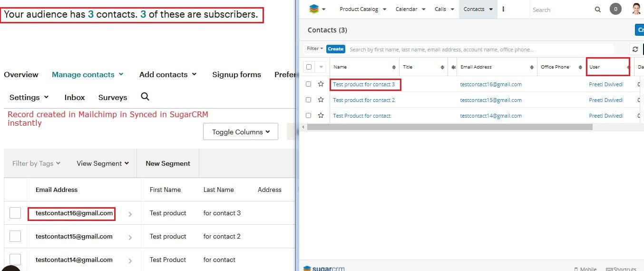Switch to the Calendar module tab
The width and height of the screenshot is (644, 271).
406,9
